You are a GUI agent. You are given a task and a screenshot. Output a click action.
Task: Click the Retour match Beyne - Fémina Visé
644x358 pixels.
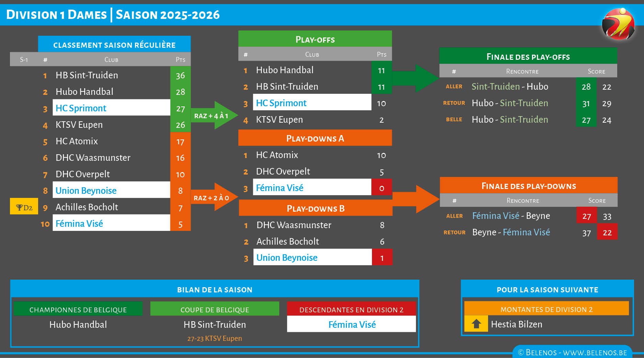[511, 232]
